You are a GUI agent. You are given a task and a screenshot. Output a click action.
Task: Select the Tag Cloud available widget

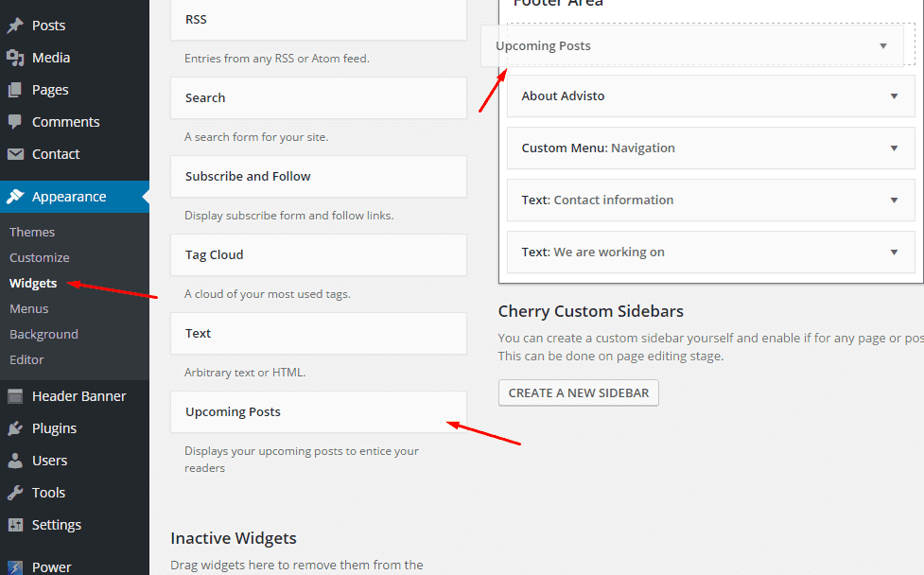click(x=318, y=255)
